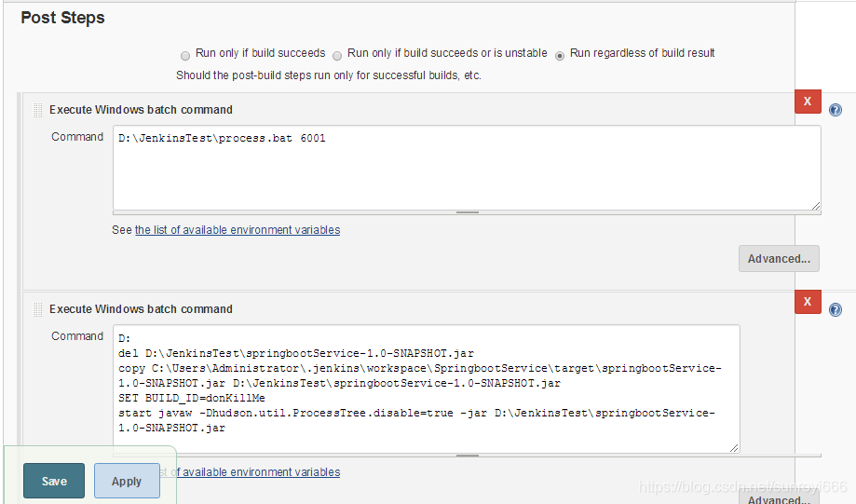The image size is (856, 504).
Task: Select Run only if build succeeds or is unstable
Action: [x=337, y=55]
